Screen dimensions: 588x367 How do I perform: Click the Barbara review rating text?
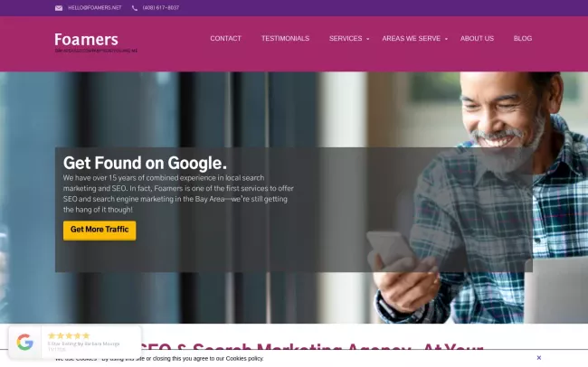click(x=83, y=343)
